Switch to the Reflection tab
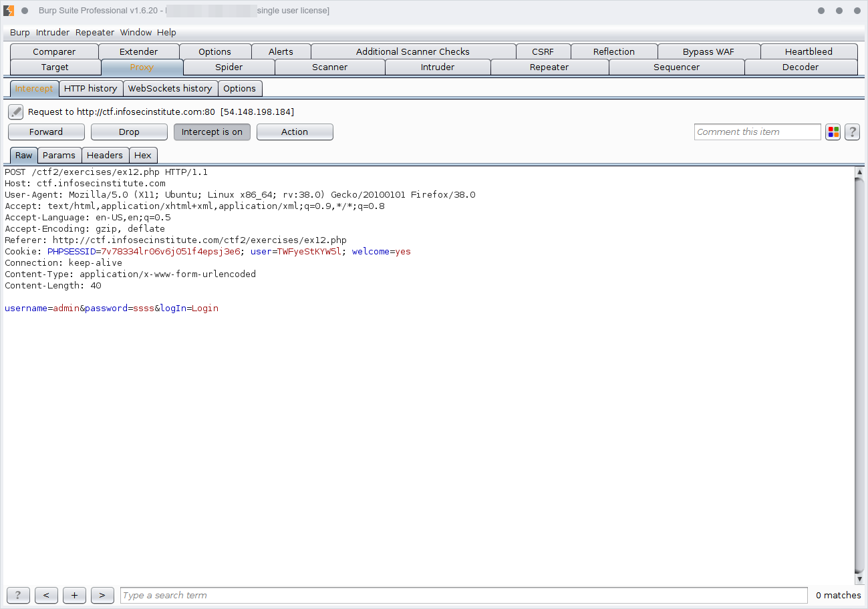The height and width of the screenshot is (609, 868). (614, 51)
